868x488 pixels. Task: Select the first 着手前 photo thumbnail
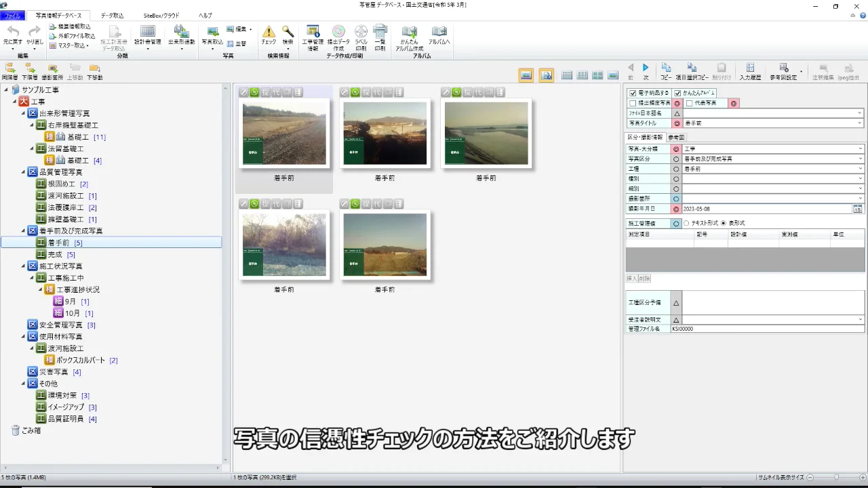[284, 133]
